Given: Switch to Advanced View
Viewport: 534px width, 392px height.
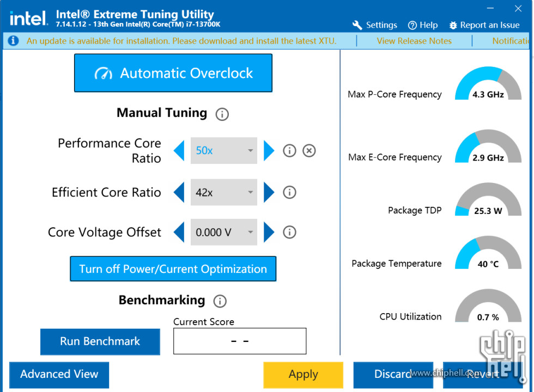Looking at the screenshot, I should coord(59,375).
